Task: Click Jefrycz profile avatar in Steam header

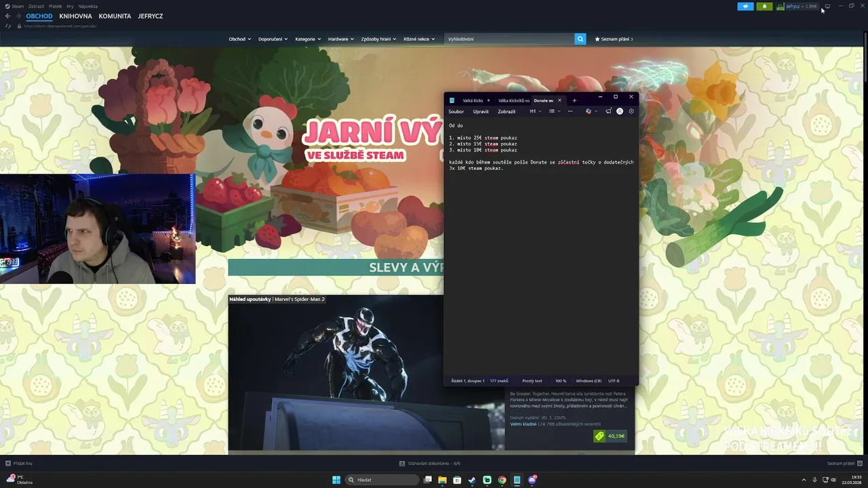Action: point(781,6)
